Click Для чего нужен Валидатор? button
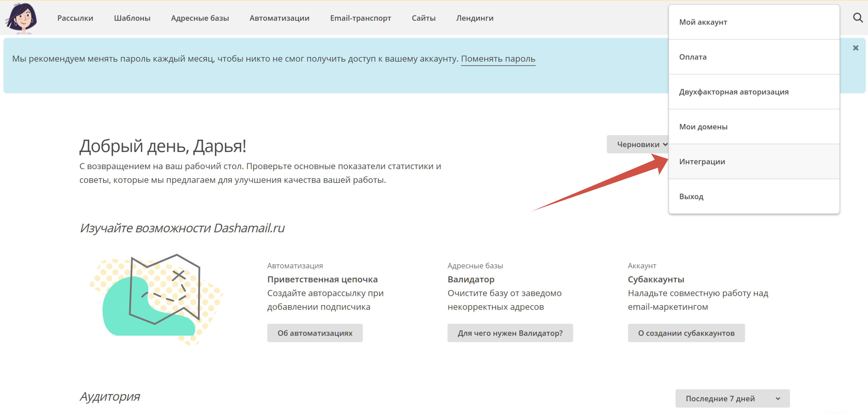The width and height of the screenshot is (868, 414). (510, 333)
